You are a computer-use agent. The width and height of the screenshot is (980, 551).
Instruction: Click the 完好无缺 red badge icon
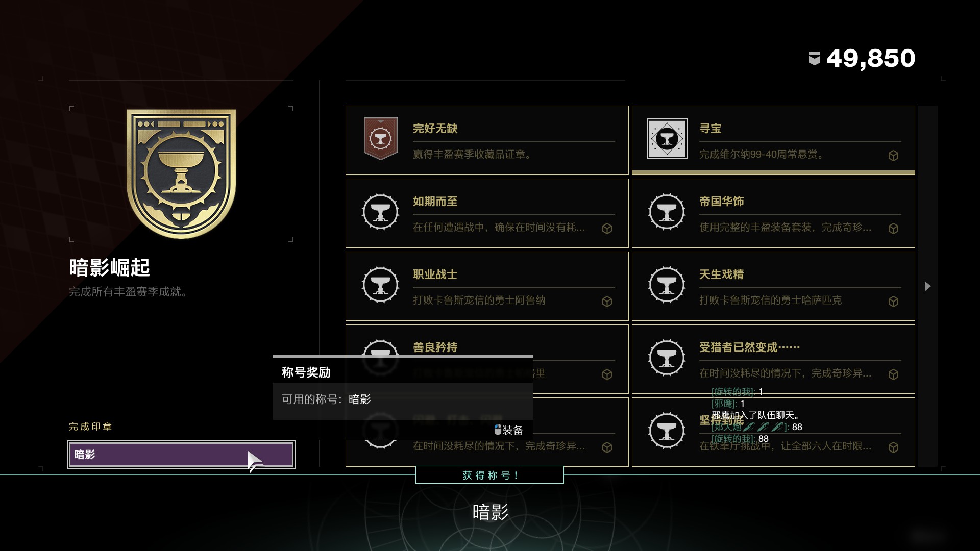coord(380,139)
